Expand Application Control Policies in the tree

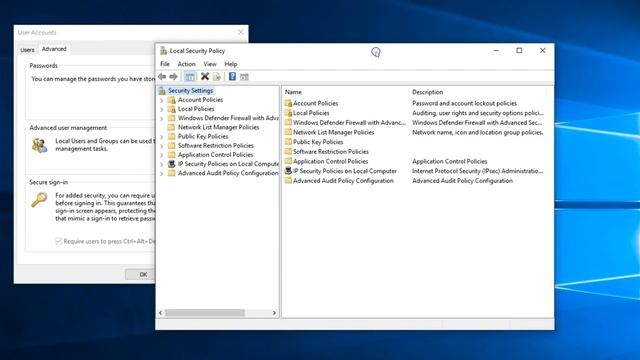tap(162, 155)
